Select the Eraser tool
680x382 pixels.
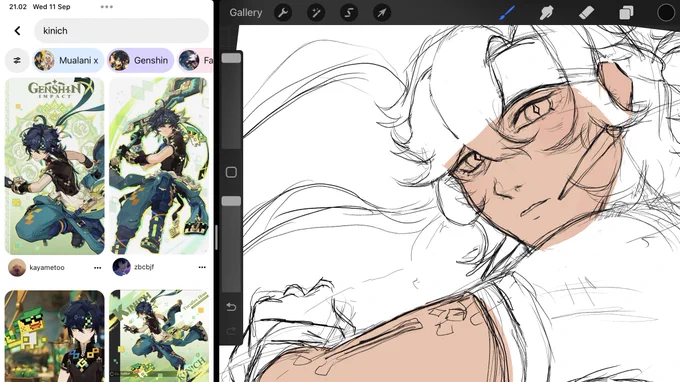(586, 13)
